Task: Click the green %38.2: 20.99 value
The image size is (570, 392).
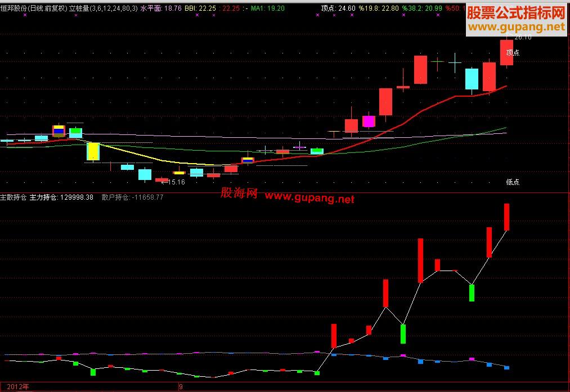Action: point(422,8)
